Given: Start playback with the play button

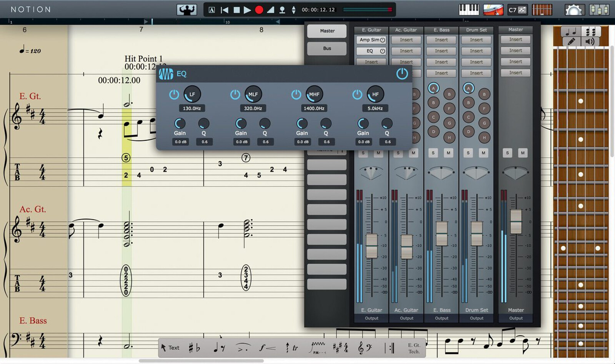Looking at the screenshot, I should pos(247,10).
